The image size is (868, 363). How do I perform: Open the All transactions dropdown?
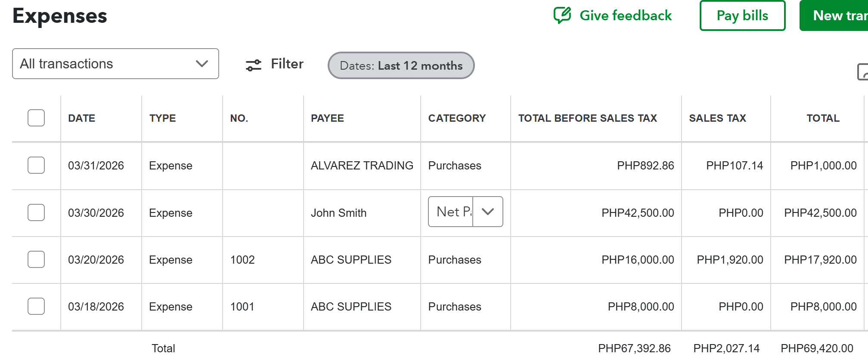[x=115, y=64]
